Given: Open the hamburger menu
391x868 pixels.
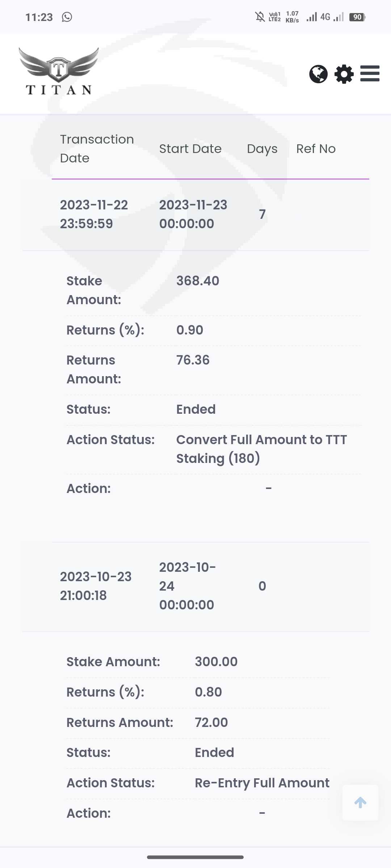Looking at the screenshot, I should click(x=370, y=74).
